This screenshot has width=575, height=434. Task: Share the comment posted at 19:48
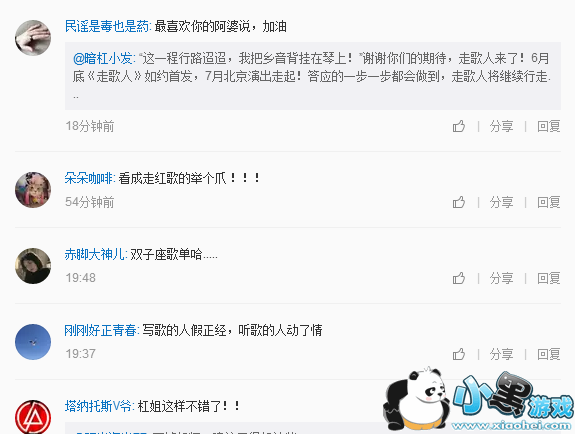tap(501, 278)
